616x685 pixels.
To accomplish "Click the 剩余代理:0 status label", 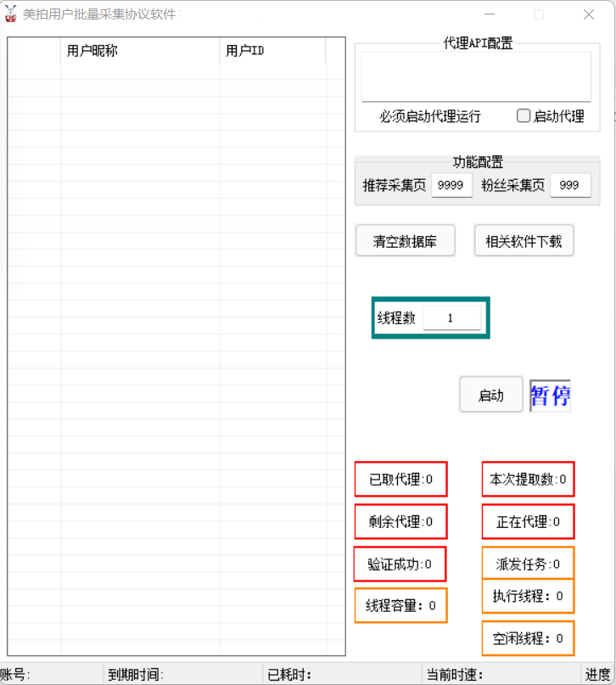I will [x=400, y=521].
